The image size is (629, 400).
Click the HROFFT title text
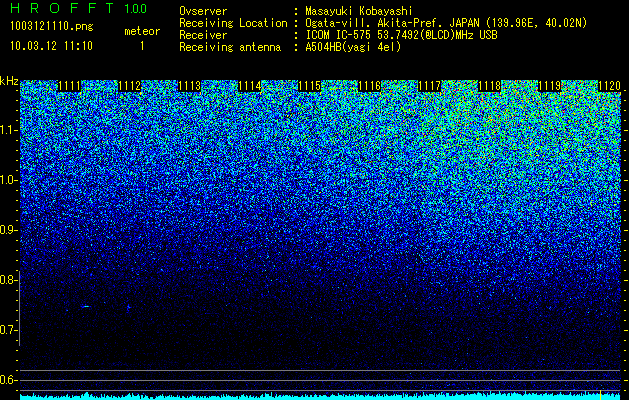click(x=62, y=8)
